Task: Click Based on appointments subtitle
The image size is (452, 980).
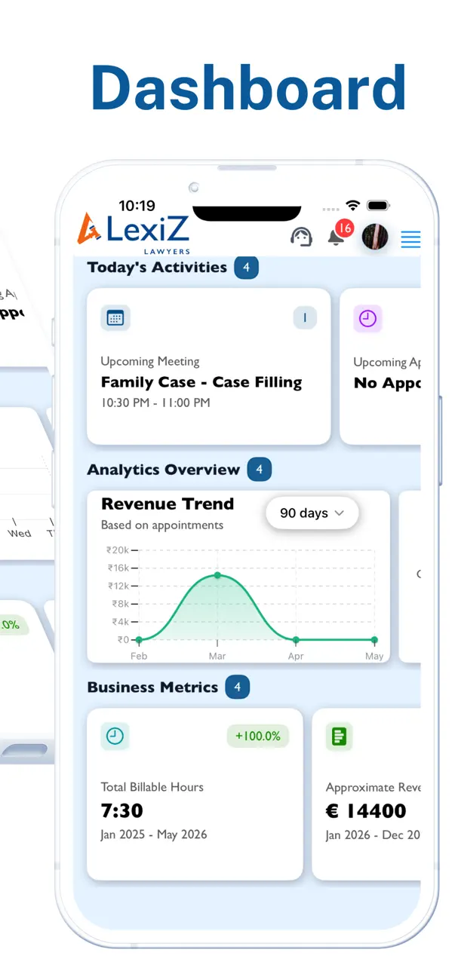Action: coord(162,525)
